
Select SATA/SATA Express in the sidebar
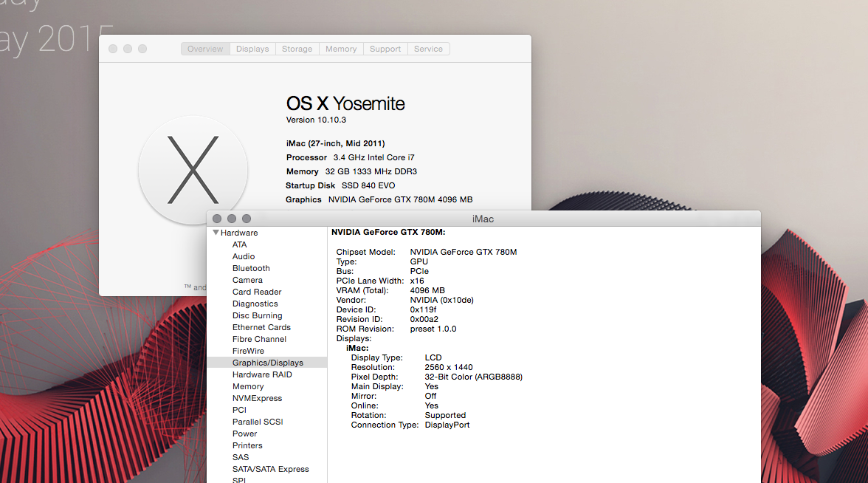271,469
